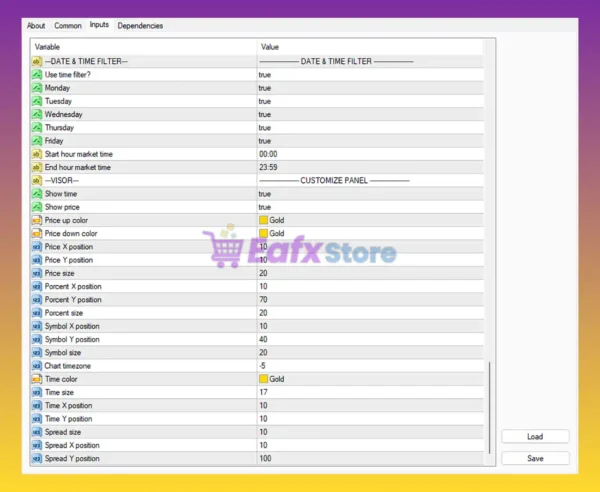Click the Price up color Gold swatch
600x492 pixels.
click(263, 220)
